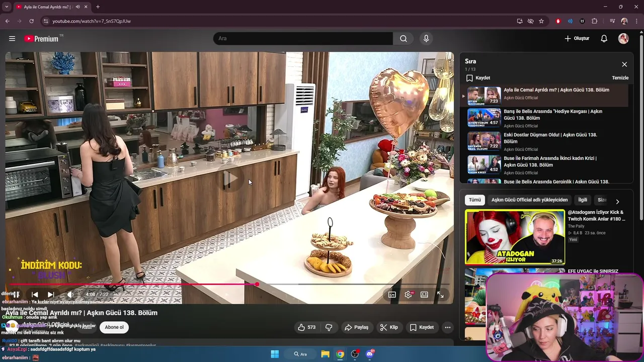Subscribe with Abone ol button

pos(114,327)
